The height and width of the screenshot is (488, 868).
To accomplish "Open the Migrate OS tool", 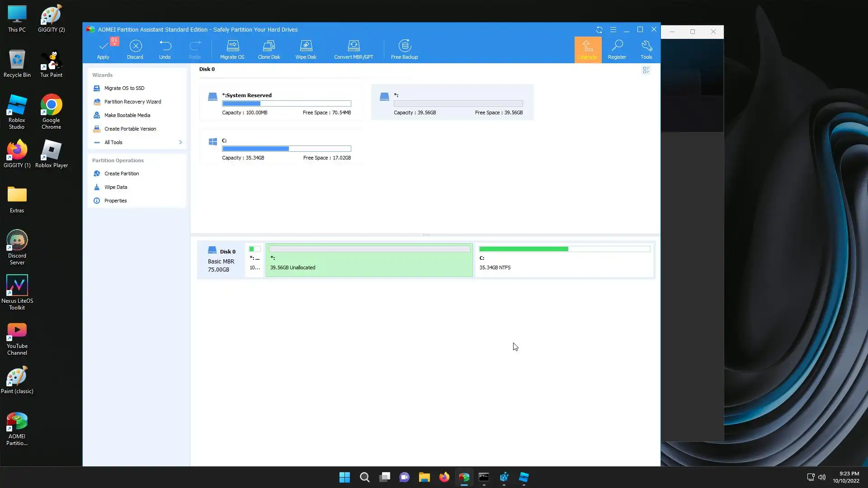I will (232, 47).
